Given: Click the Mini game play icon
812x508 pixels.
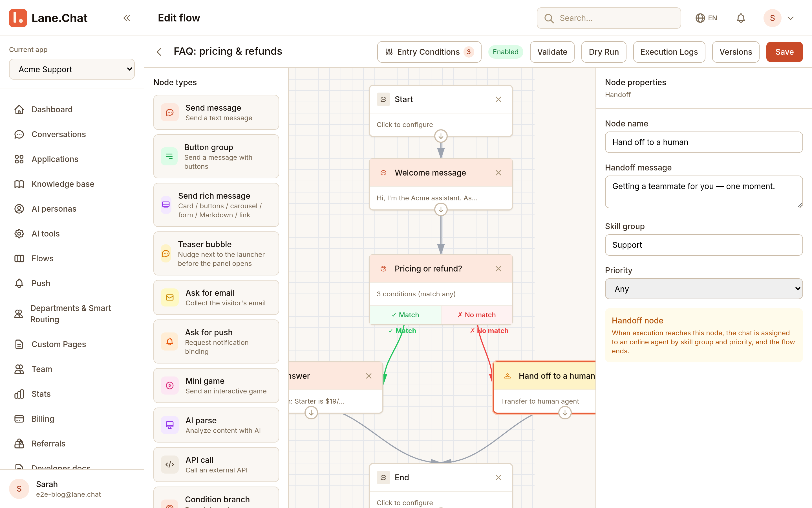Looking at the screenshot, I should click(x=170, y=386).
